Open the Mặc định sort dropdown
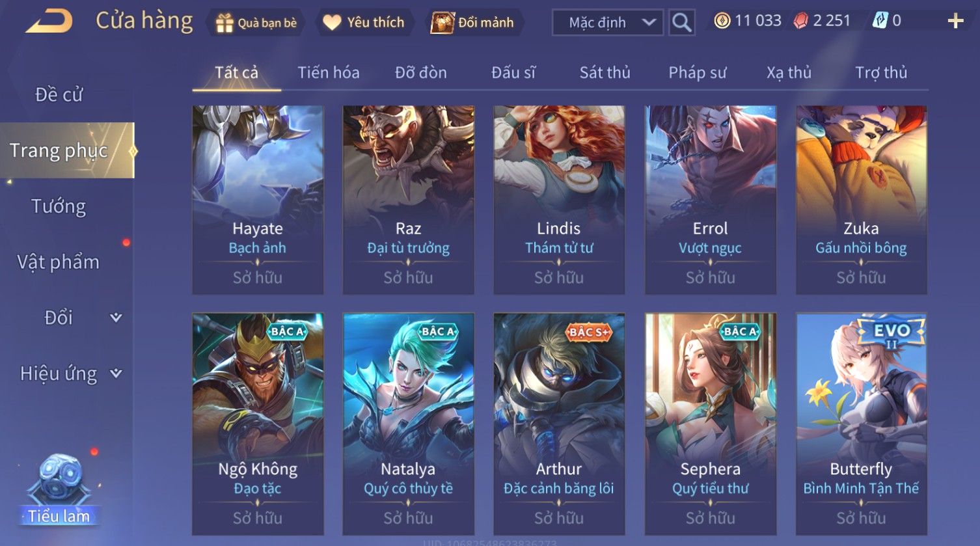This screenshot has width=980, height=546. pos(608,23)
